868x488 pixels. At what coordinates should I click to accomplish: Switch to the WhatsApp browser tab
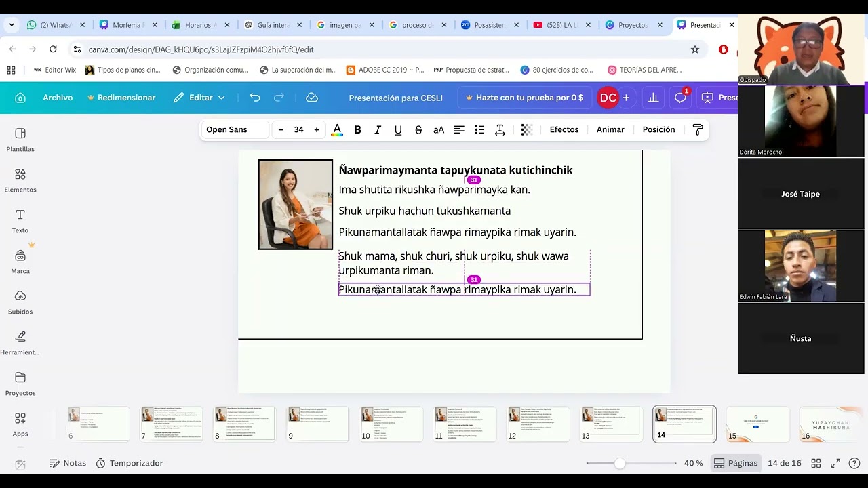[x=56, y=25]
